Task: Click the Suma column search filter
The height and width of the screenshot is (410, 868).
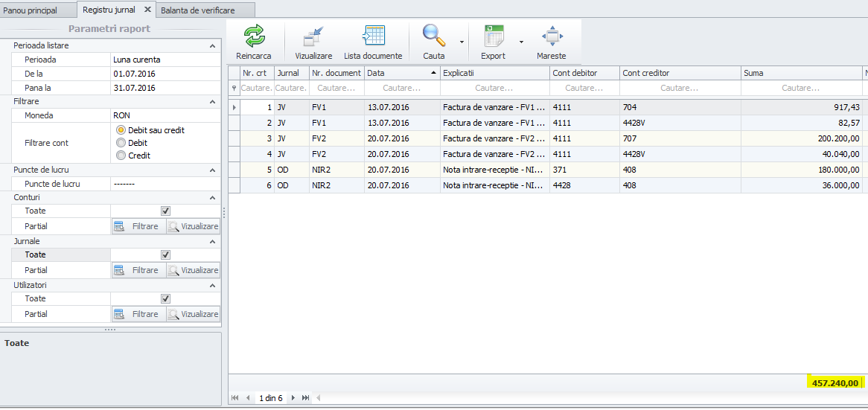Action: [802, 88]
